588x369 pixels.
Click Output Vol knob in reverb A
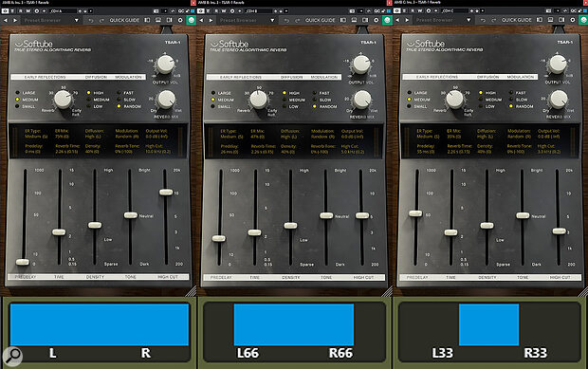tap(165, 65)
